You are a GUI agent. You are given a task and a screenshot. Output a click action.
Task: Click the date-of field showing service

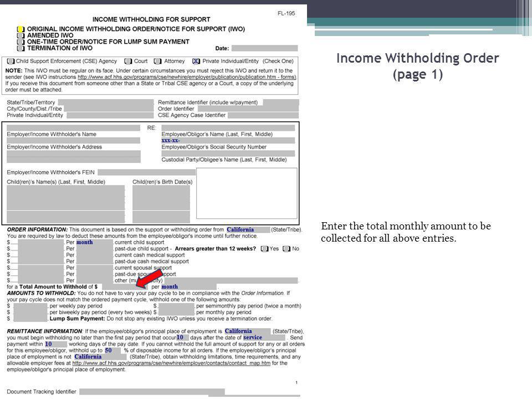264,337
